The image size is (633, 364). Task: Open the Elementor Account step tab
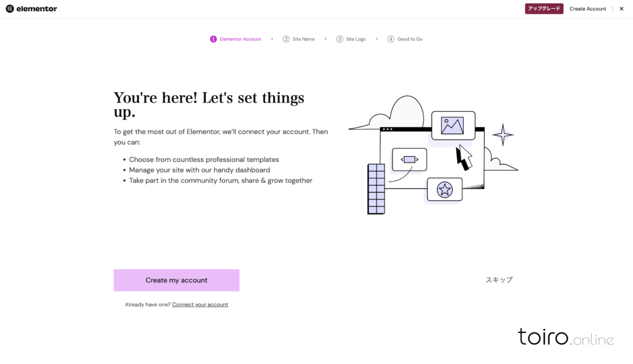click(240, 39)
